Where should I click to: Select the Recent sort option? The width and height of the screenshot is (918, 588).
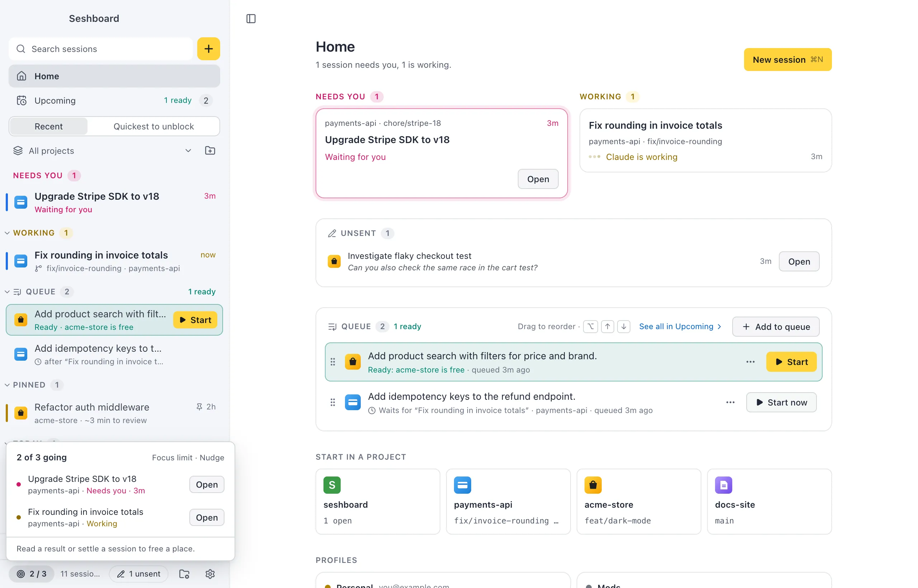click(x=48, y=126)
